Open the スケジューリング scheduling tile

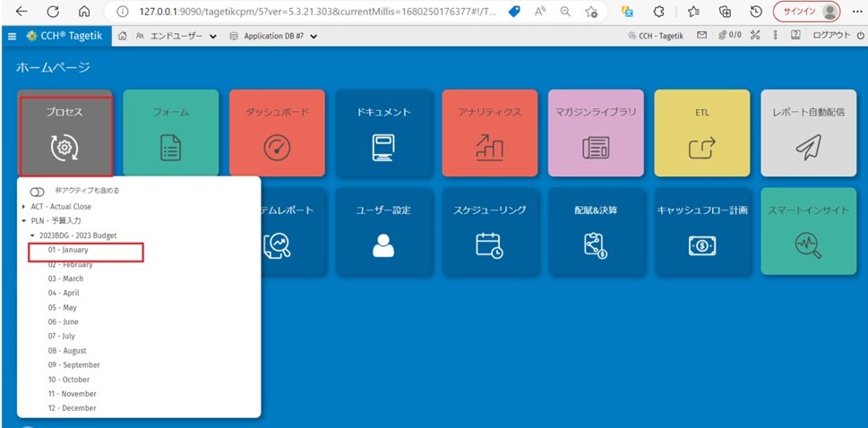pyautogui.click(x=489, y=231)
